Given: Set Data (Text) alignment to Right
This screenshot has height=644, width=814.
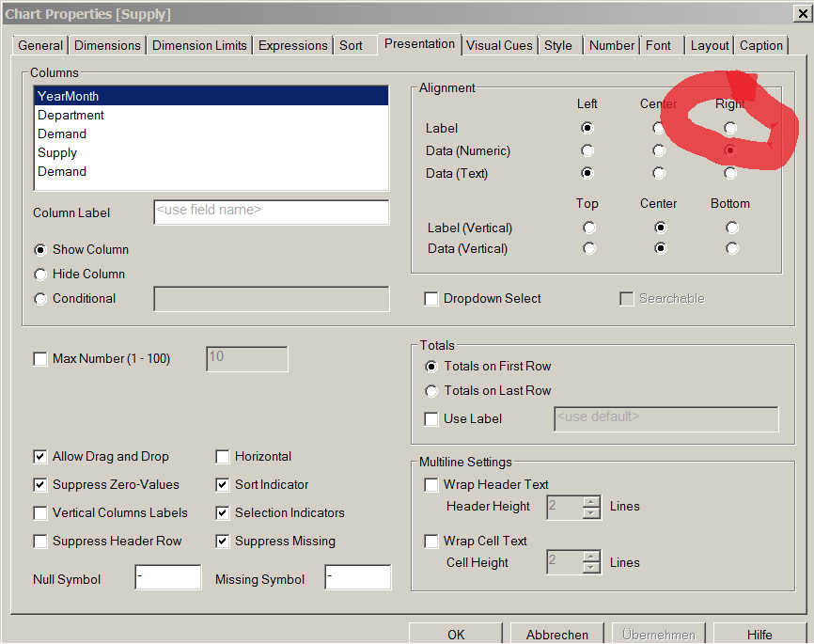Looking at the screenshot, I should point(730,173).
